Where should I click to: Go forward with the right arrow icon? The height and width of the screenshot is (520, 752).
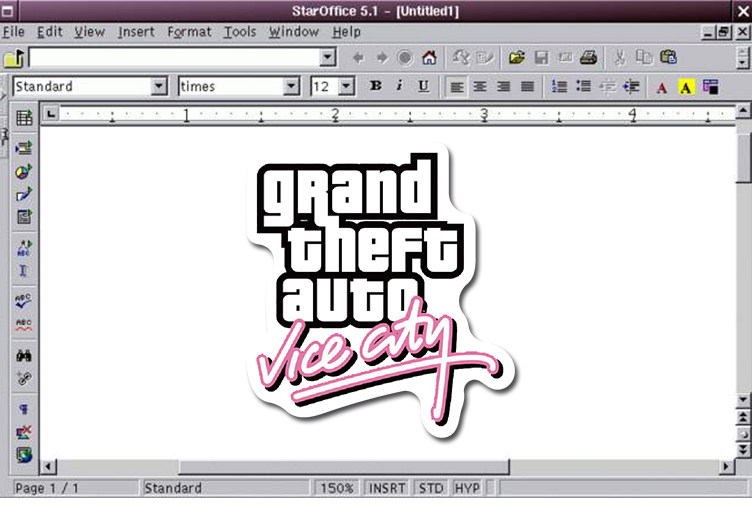click(x=382, y=58)
